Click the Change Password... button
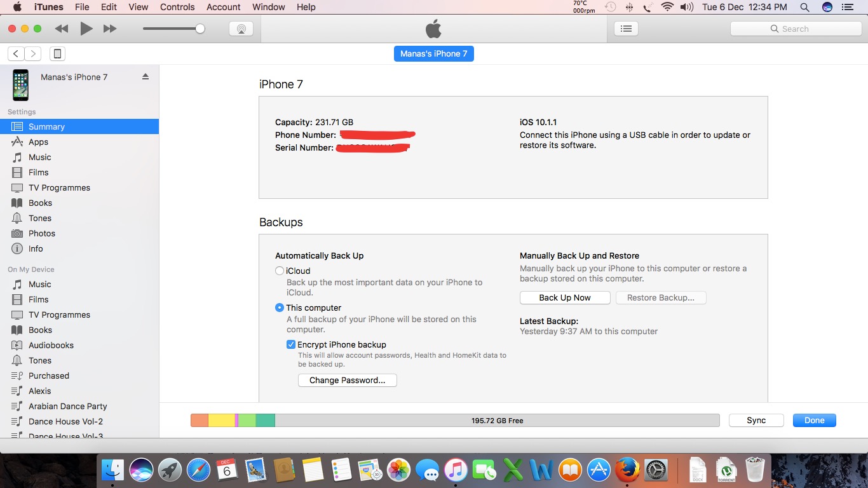 [348, 380]
